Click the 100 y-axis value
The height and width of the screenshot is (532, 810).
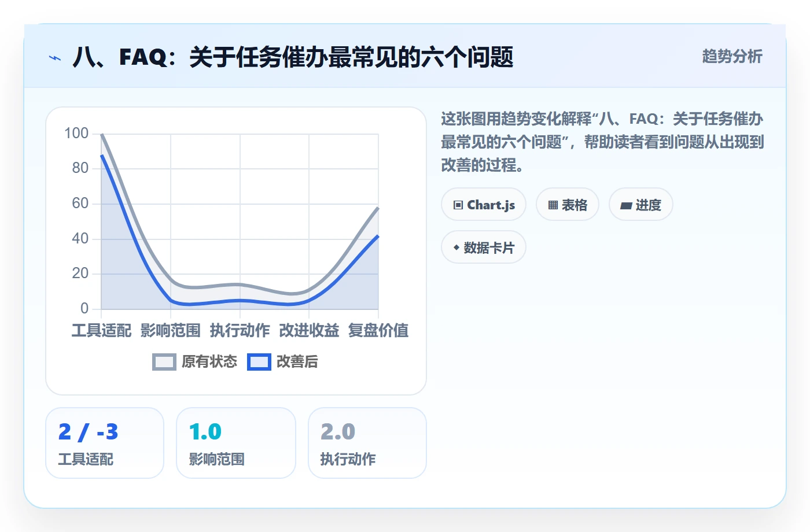point(76,134)
